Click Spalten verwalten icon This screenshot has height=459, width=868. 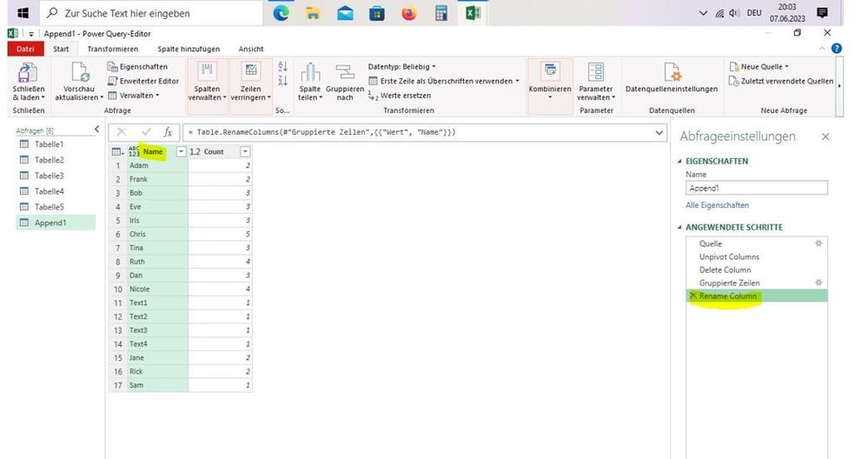tap(207, 71)
